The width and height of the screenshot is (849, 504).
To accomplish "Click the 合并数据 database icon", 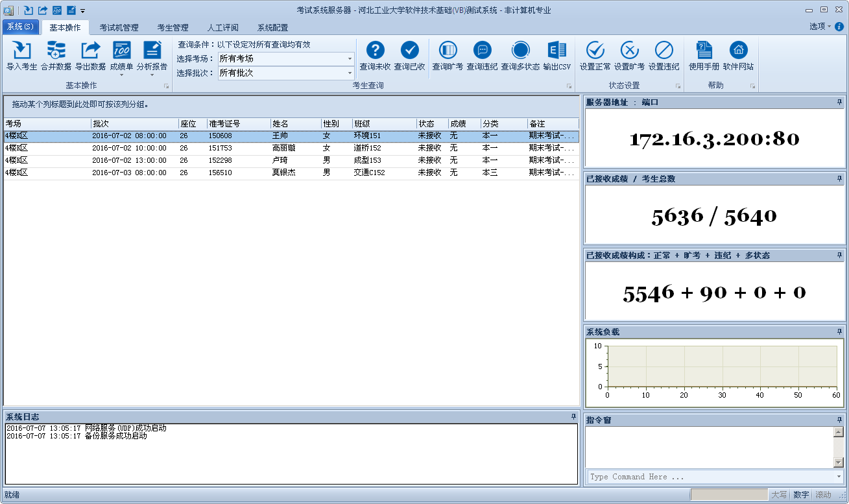I will [x=56, y=50].
